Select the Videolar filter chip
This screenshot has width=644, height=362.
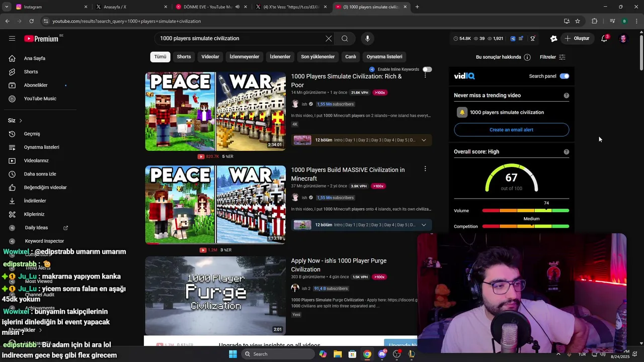(x=210, y=57)
